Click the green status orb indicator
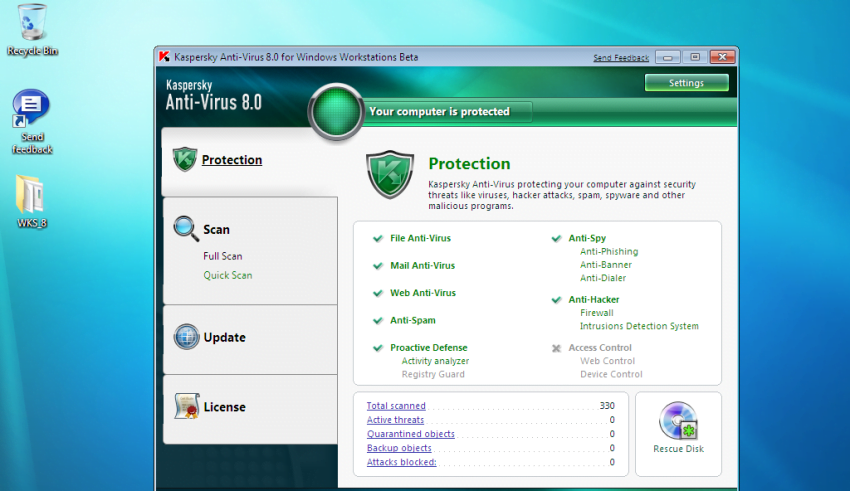Screen dimensions: 850x491 [x=336, y=112]
